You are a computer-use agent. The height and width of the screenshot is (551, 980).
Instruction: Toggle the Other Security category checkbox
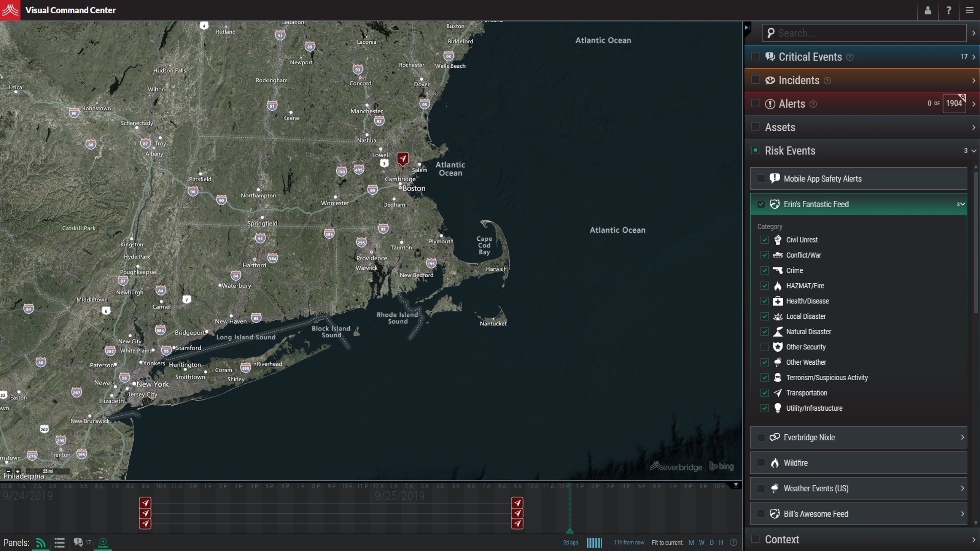(x=764, y=346)
